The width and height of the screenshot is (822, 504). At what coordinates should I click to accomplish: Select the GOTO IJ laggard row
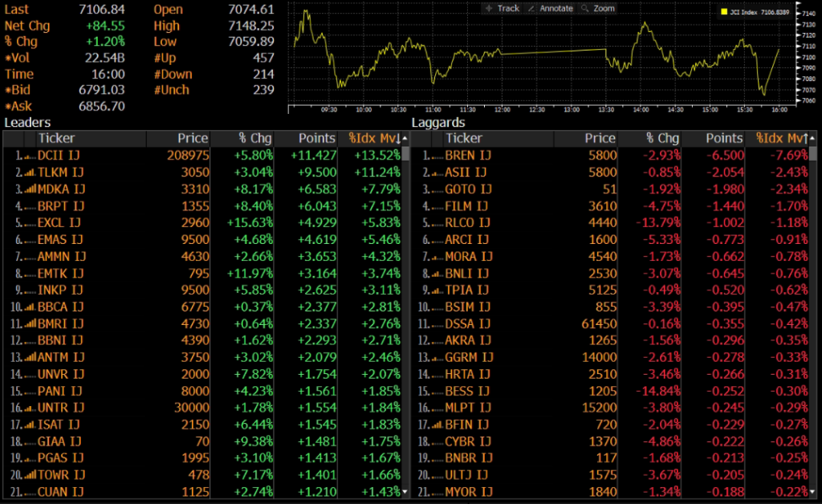point(466,189)
